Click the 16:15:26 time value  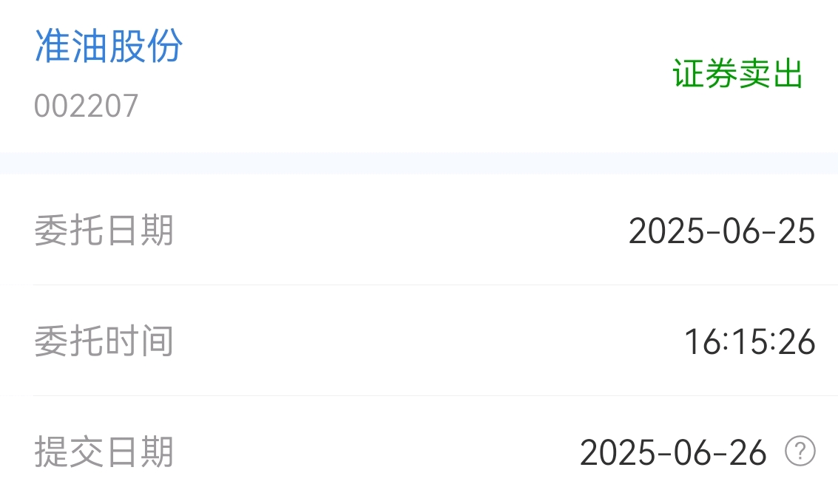[750, 342]
